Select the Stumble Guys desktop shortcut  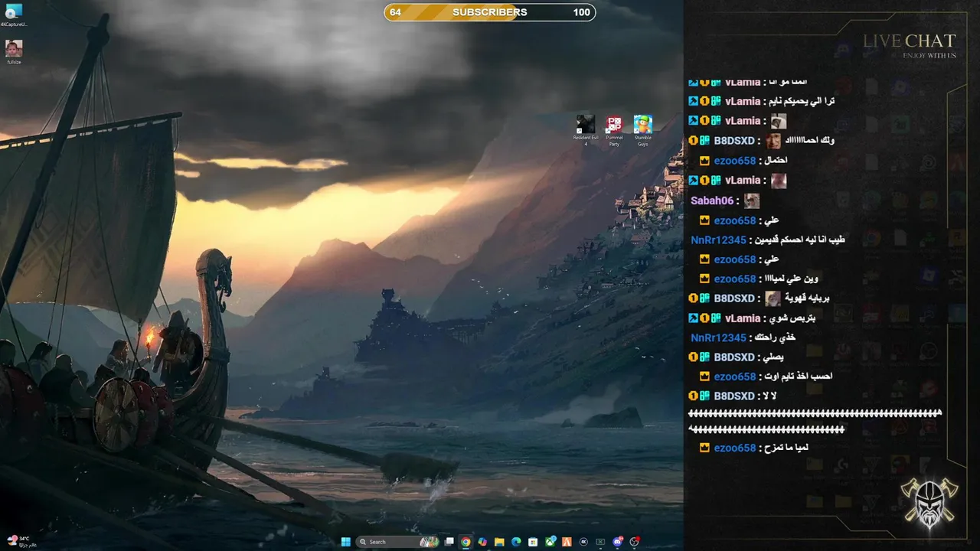(642, 130)
